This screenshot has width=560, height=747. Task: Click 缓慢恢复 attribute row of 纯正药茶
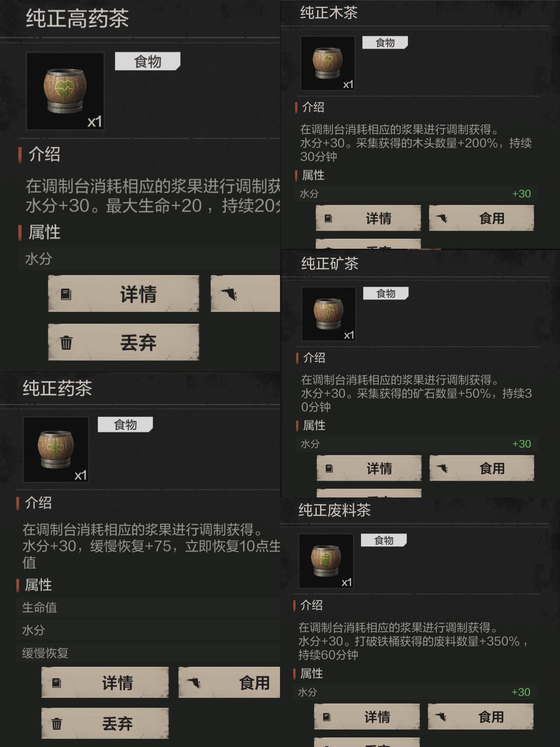point(148,653)
